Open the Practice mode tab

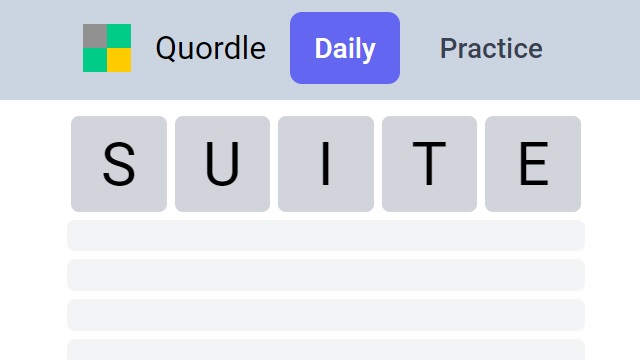(x=491, y=48)
